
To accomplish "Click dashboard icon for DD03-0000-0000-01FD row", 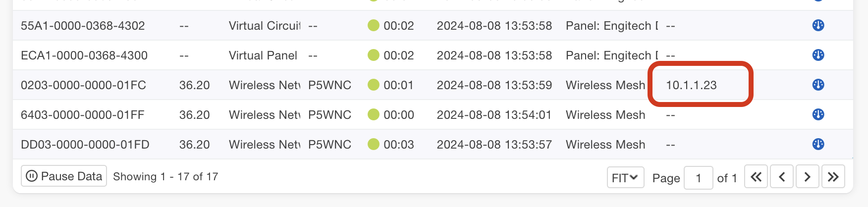I will pyautogui.click(x=818, y=144).
